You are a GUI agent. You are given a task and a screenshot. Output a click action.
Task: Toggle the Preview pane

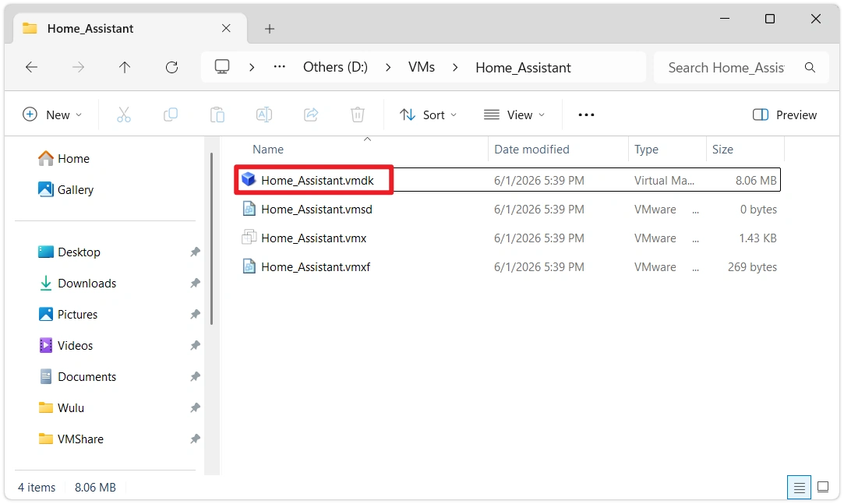pos(785,115)
